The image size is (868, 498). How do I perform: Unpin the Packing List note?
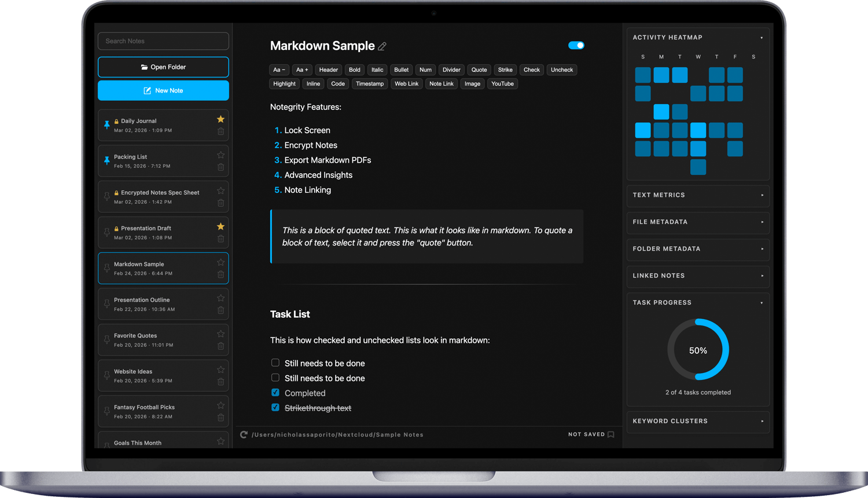[106, 160]
